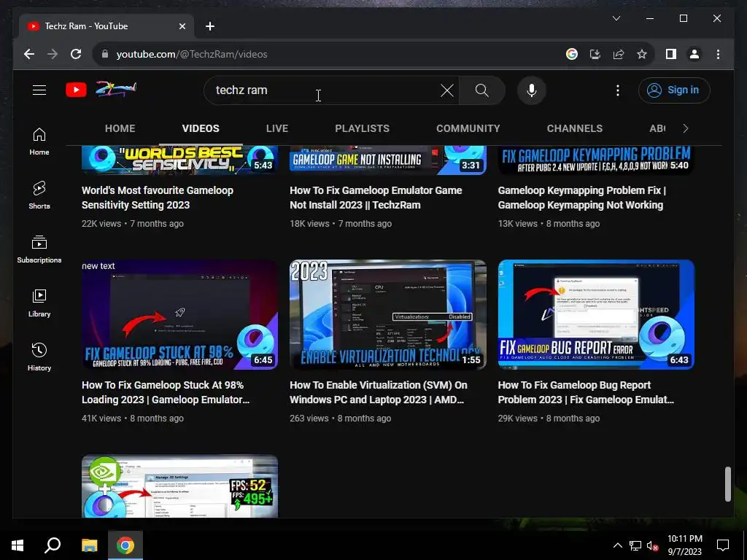Click the taskbar clock 10:11 PM
The width and height of the screenshot is (747, 560).
(684, 539)
